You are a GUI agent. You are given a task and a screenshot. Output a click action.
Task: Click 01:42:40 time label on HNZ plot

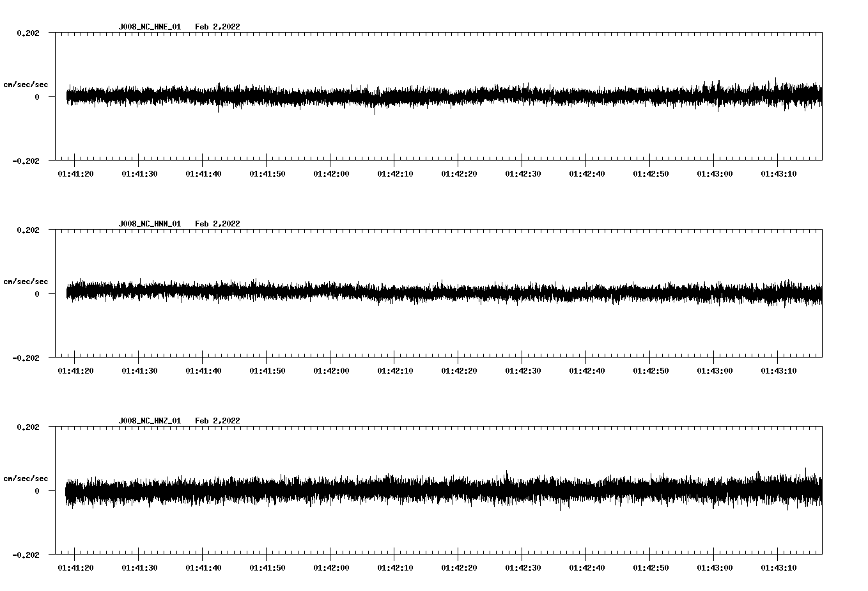tap(587, 568)
